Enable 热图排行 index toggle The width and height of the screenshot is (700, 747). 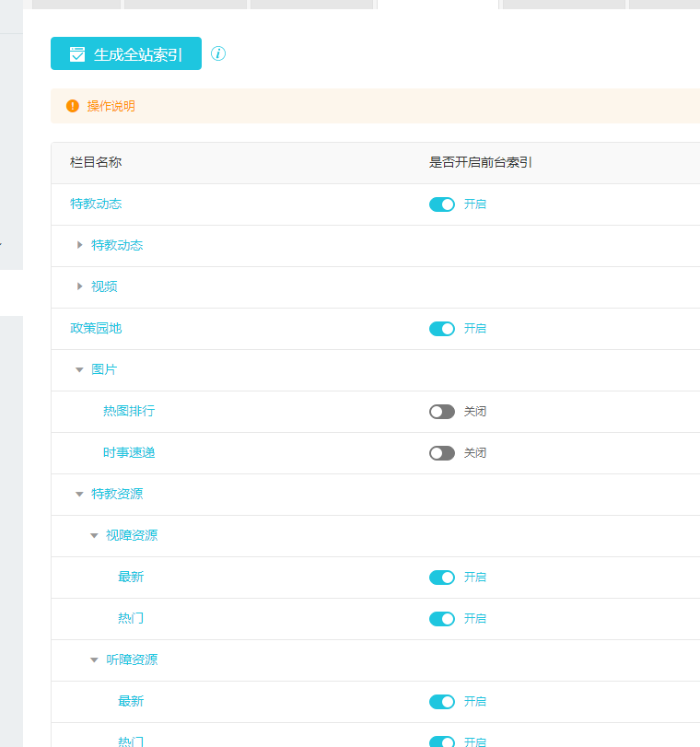coord(442,412)
